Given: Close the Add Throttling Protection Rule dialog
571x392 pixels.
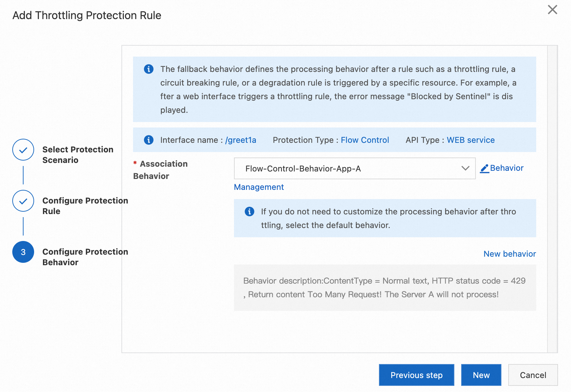Looking at the screenshot, I should coord(552,10).
